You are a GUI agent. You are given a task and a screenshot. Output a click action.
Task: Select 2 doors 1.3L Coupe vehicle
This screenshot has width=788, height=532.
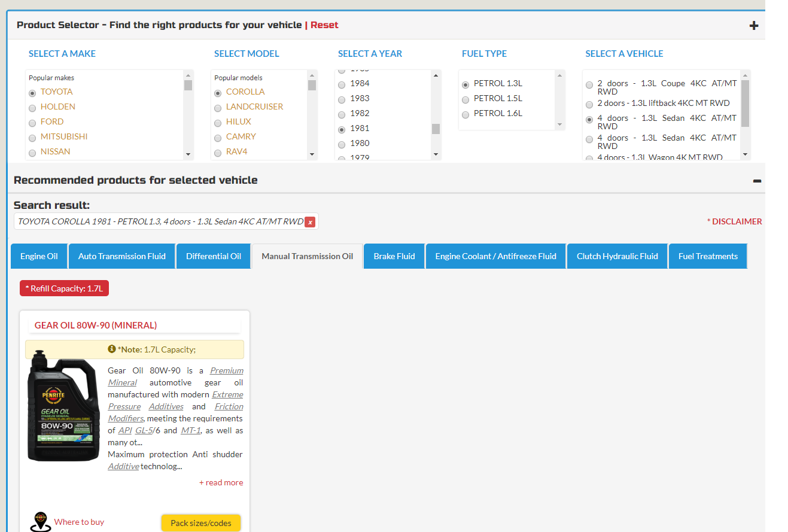(589, 85)
